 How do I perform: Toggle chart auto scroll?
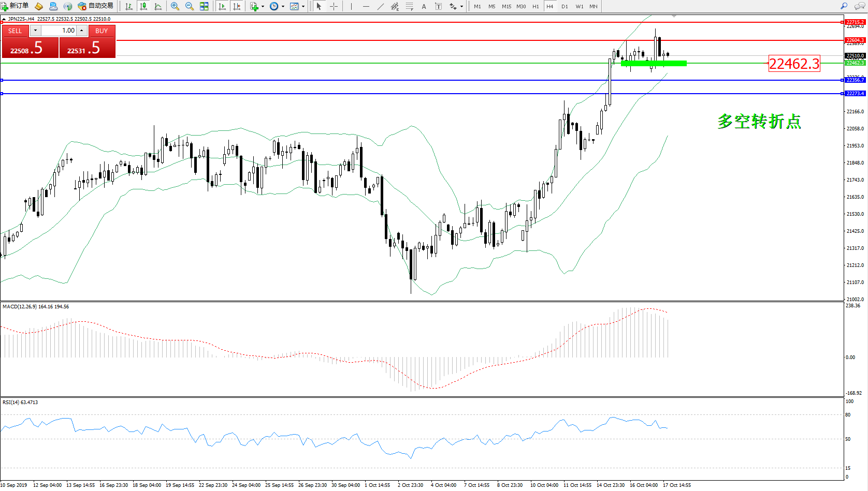222,6
